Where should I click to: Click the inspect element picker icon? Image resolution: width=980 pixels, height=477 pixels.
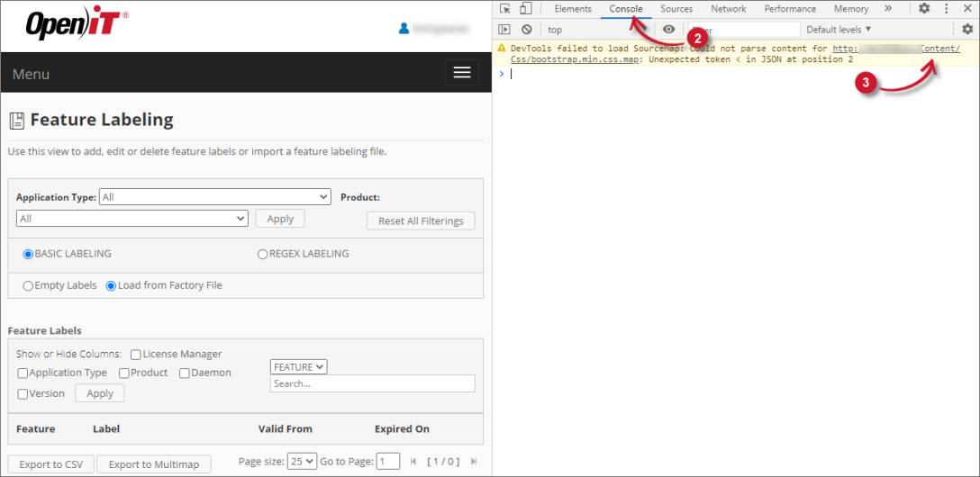tap(505, 9)
